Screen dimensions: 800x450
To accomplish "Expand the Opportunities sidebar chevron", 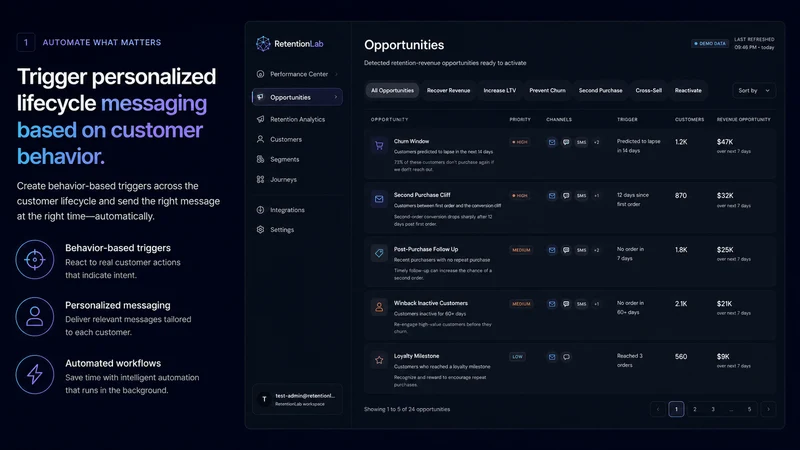I will click(x=336, y=97).
